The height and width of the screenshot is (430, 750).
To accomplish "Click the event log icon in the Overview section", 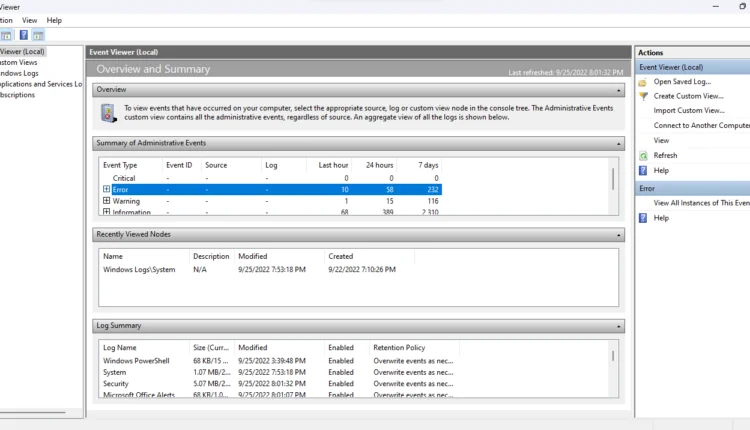I will click(108, 112).
